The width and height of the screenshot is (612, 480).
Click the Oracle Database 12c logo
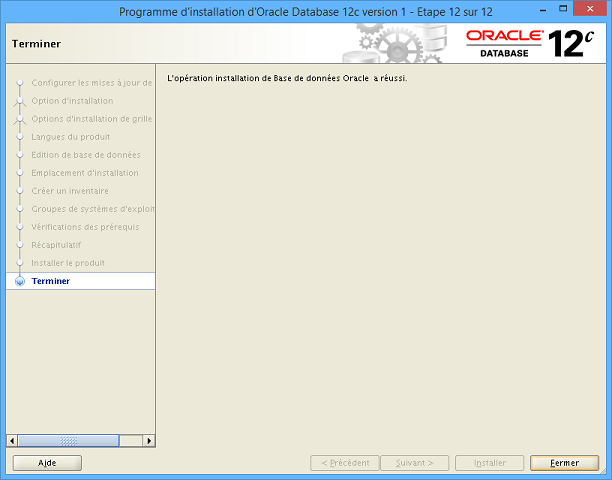tap(530, 44)
